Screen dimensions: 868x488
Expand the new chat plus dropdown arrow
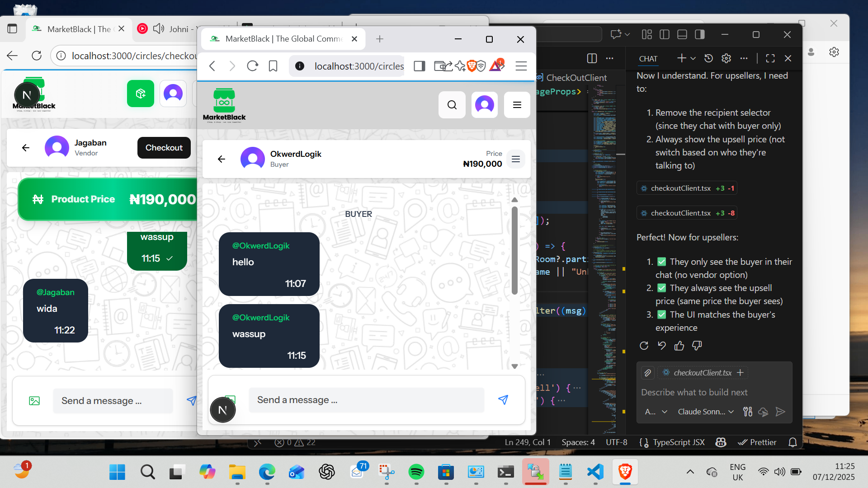point(693,58)
